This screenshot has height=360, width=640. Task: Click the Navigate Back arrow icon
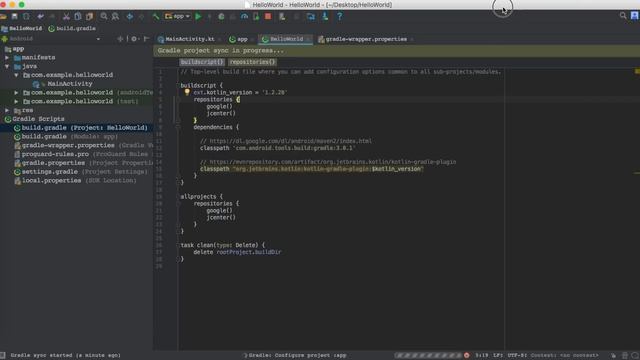[x=130, y=17]
